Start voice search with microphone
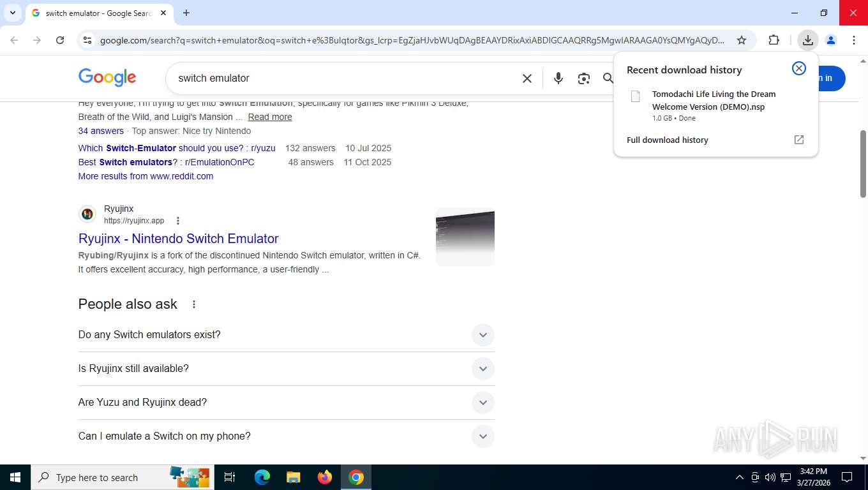Screen dimensions: 868x490 point(558,78)
